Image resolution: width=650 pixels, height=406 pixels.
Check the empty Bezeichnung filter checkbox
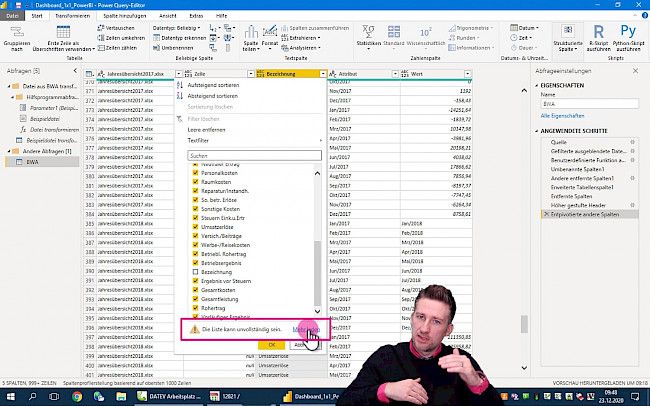pyautogui.click(x=196, y=271)
